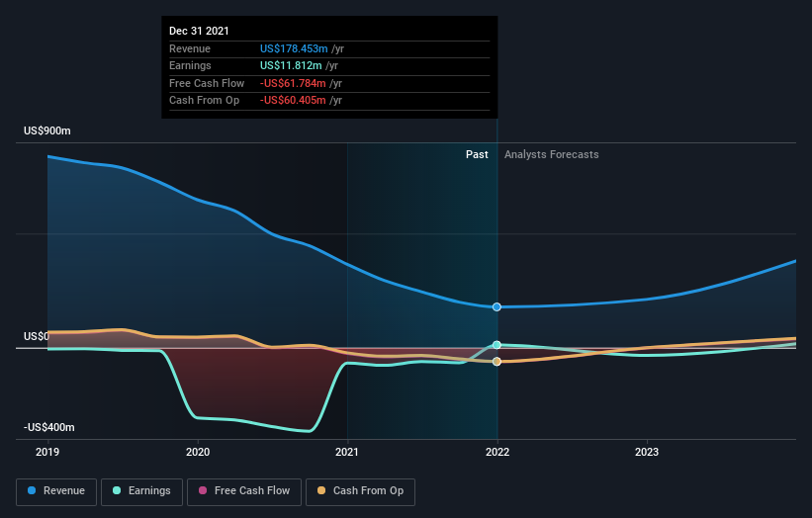The height and width of the screenshot is (518, 812).
Task: Click the Earnings row label in tooltip
Action: (x=190, y=65)
